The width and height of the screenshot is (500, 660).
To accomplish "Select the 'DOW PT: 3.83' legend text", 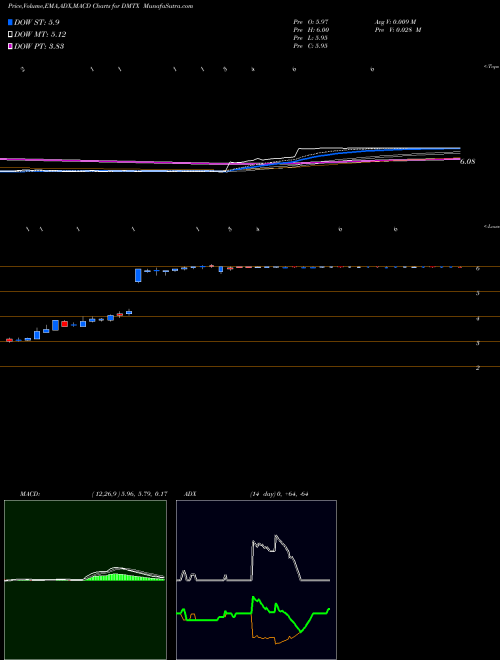I will tap(39, 46).
